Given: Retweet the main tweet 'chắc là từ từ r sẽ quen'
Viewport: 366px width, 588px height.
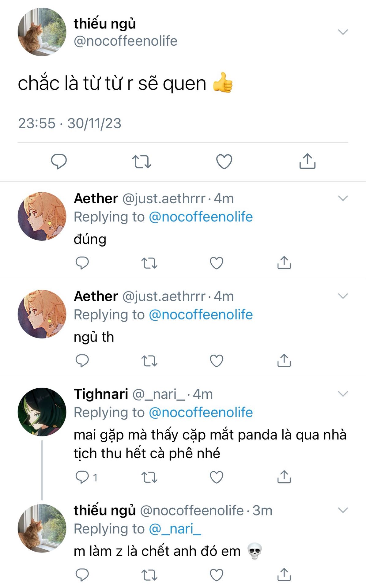Looking at the screenshot, I should click(x=141, y=161).
